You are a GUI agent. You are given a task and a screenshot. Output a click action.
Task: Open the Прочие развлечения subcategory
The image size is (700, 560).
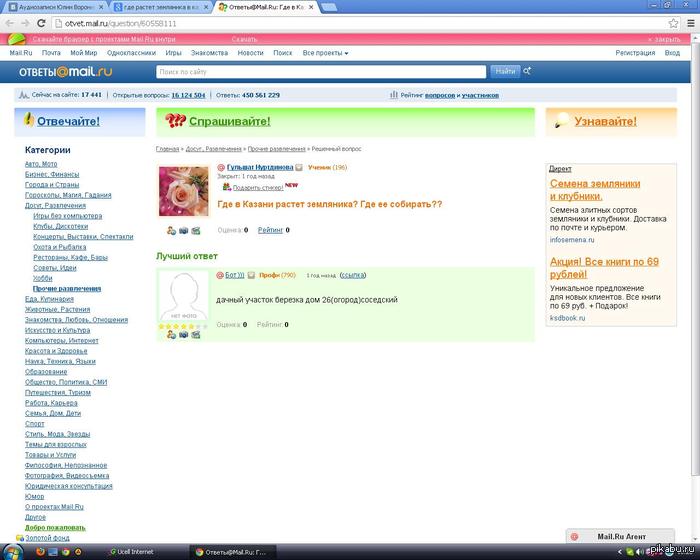(67, 288)
